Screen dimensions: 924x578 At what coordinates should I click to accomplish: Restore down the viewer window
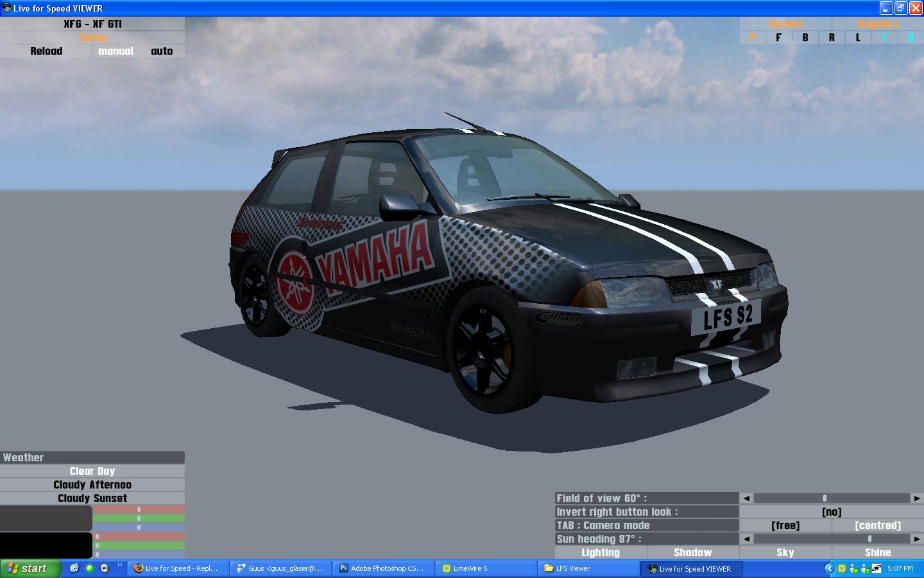pyautogui.click(x=901, y=8)
